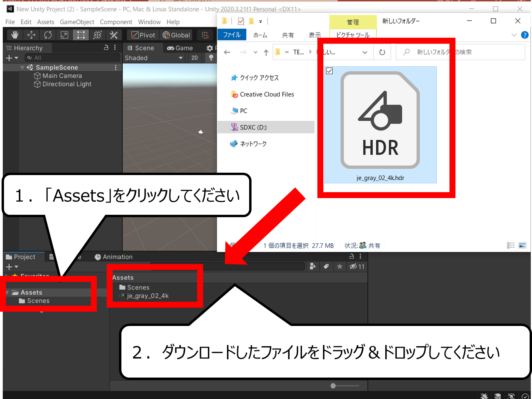
Task: Click the Explorer refresh button
Action: [382, 52]
